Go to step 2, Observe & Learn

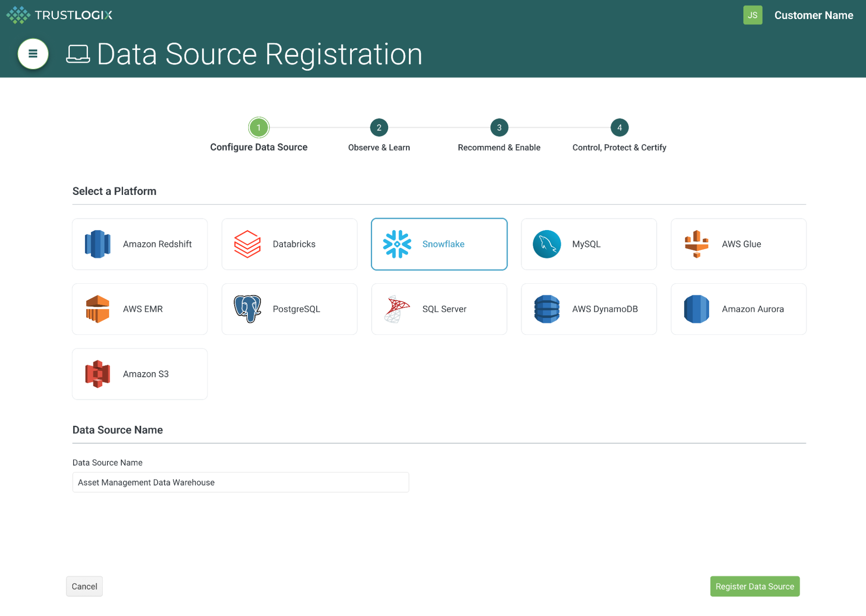379,128
